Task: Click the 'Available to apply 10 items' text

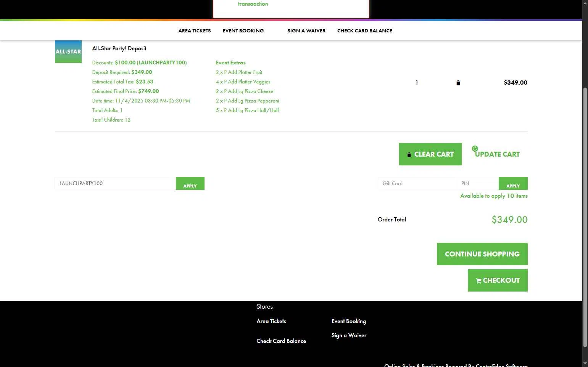Action: pyautogui.click(x=494, y=196)
